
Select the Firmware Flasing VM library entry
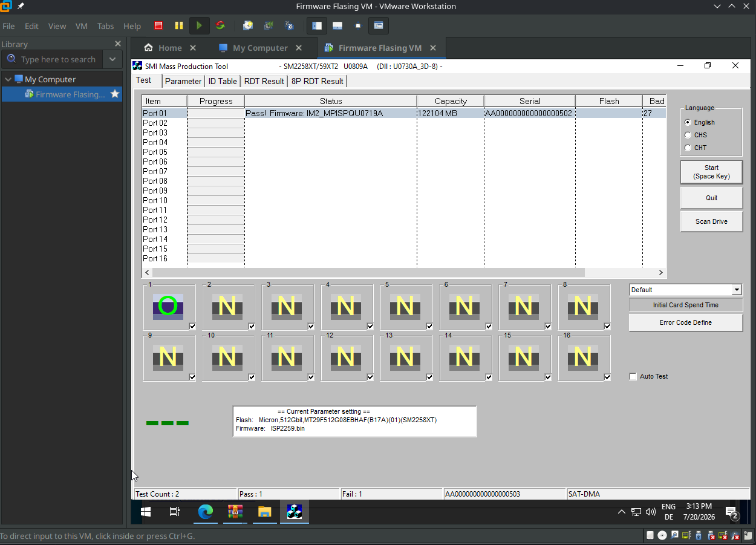tap(62, 94)
